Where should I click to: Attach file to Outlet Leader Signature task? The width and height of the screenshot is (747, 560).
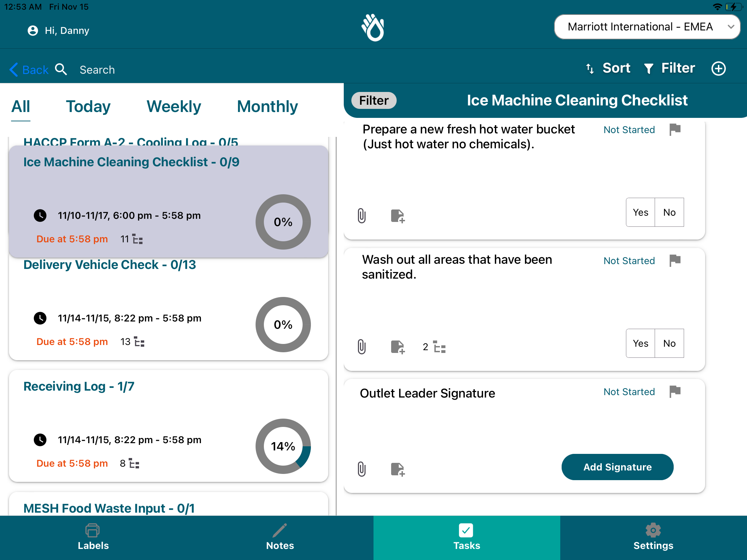[x=361, y=469]
